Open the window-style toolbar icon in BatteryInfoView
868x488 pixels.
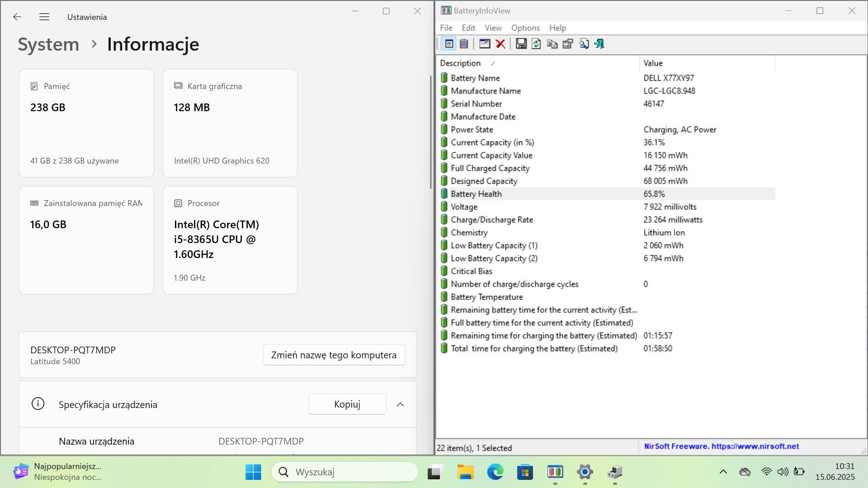pos(485,44)
